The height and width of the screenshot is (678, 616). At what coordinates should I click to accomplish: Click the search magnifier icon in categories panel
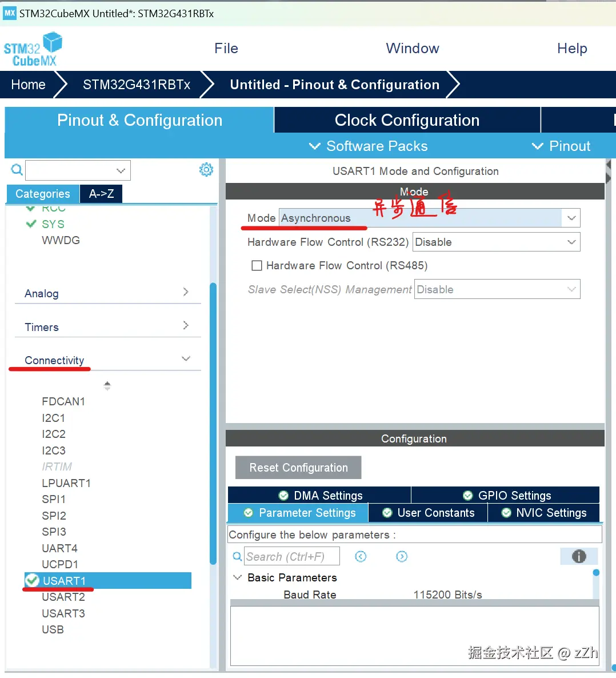click(x=17, y=170)
